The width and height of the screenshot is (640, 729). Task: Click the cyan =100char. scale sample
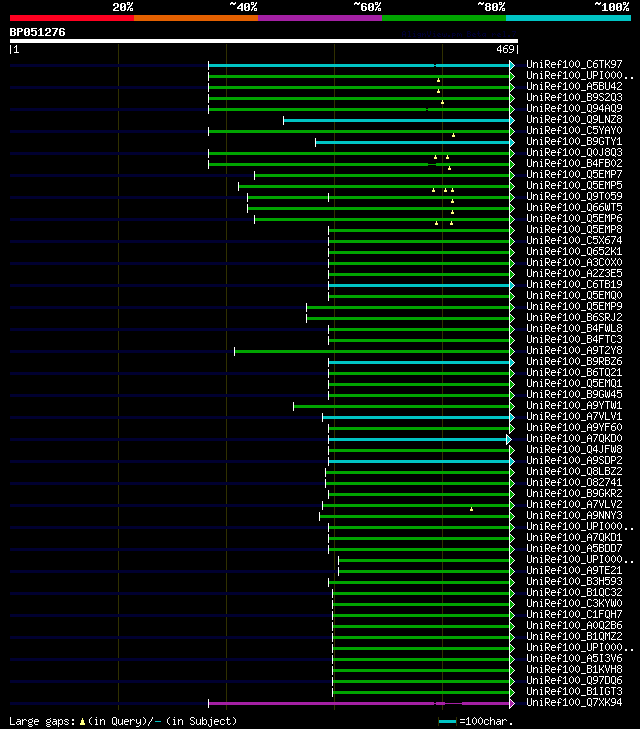pyautogui.click(x=447, y=722)
